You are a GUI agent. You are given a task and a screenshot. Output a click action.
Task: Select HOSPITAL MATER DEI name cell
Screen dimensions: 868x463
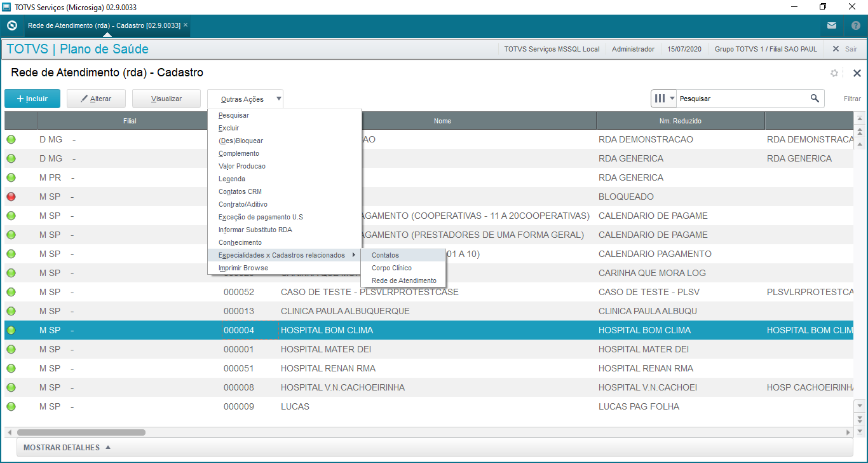tap(326, 349)
